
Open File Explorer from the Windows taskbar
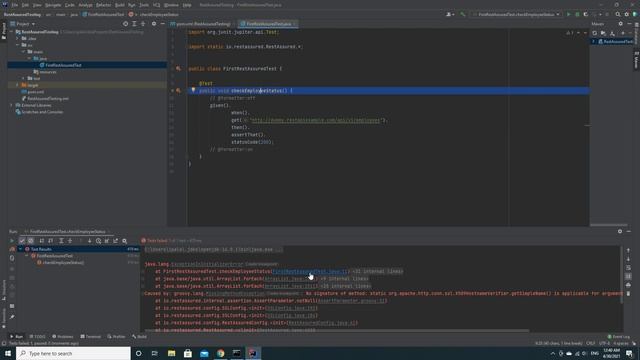pyautogui.click(x=171, y=353)
